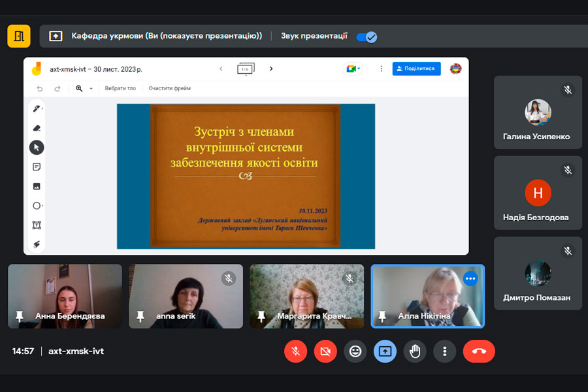Open Jamboard three-dot more actions menu
Screen dimensions: 588x392
[382, 69]
